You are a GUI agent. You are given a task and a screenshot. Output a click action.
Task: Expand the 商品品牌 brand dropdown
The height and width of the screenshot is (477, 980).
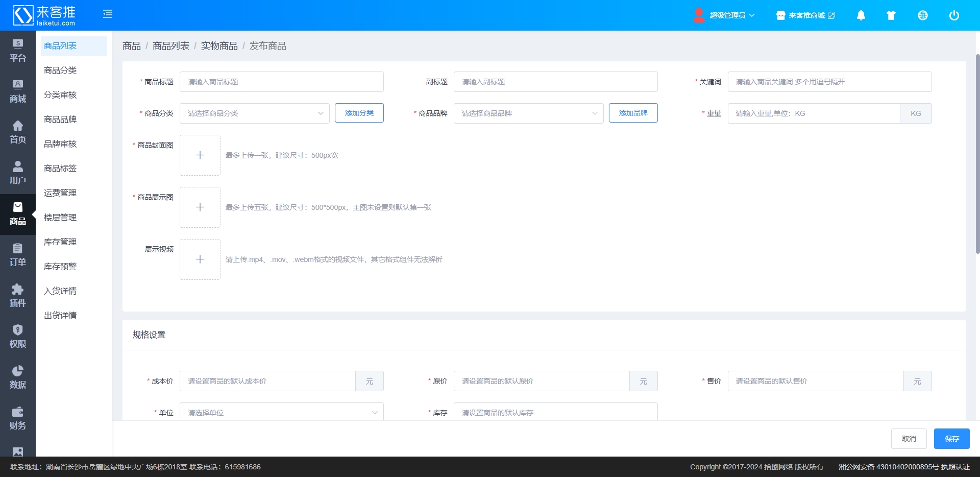pos(528,113)
